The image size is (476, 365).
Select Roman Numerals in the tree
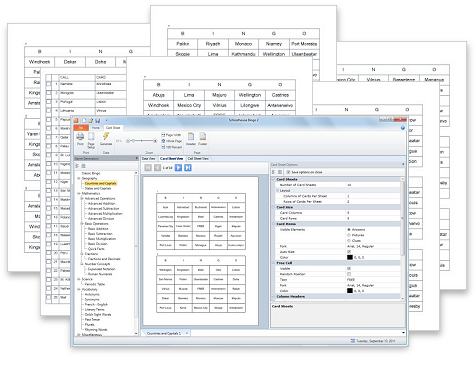pyautogui.click(x=100, y=274)
